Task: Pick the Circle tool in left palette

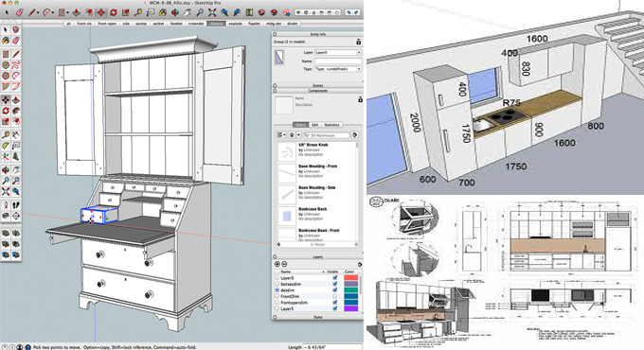Action: 6,65
